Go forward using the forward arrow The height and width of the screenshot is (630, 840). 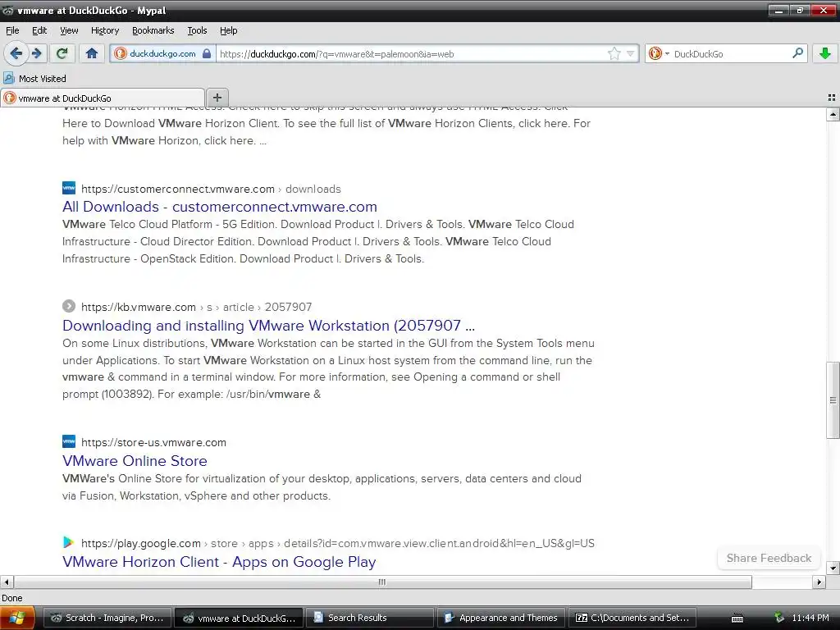coord(37,53)
